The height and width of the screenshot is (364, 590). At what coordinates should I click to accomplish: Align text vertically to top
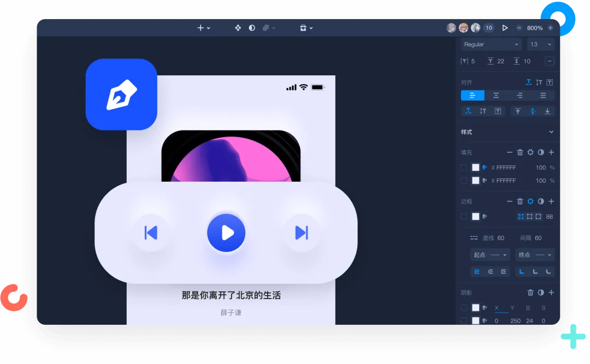(x=518, y=111)
